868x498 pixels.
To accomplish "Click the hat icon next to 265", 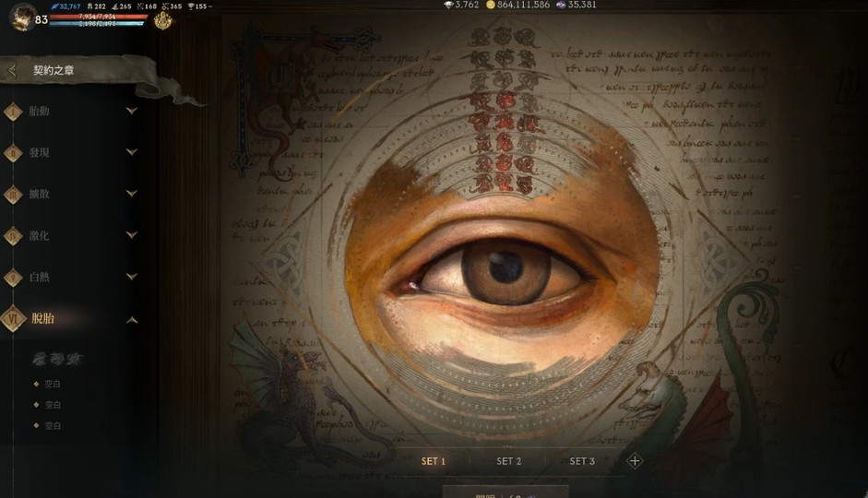I will point(115,6).
